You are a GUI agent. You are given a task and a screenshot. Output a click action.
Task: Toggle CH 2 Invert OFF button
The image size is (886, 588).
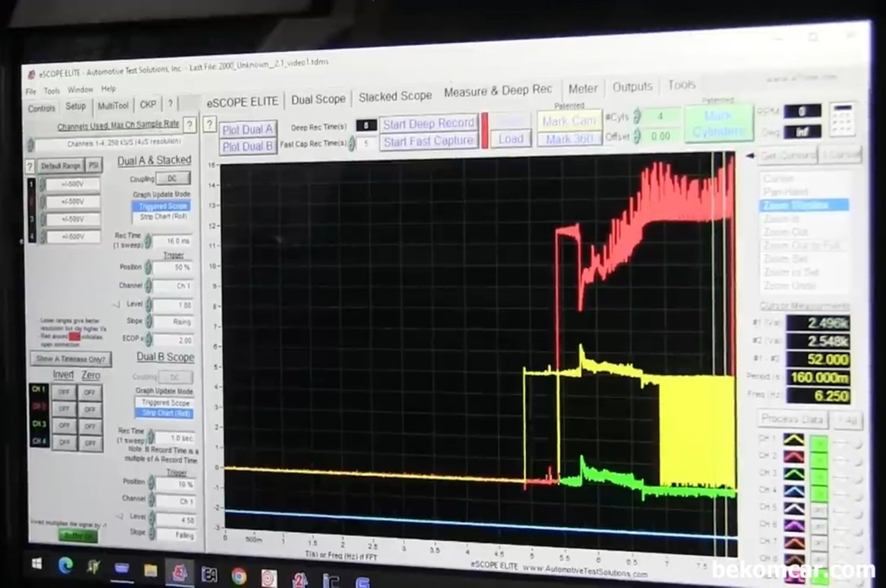click(64, 409)
